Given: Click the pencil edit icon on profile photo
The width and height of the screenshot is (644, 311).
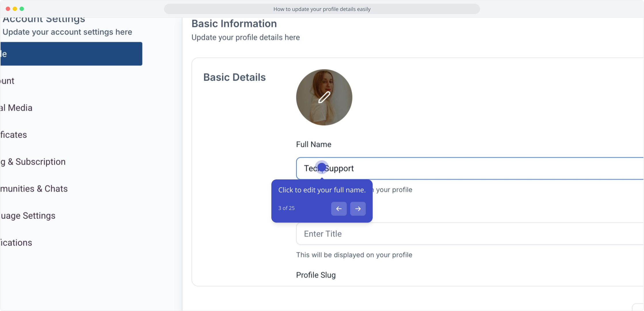Looking at the screenshot, I should point(324,97).
